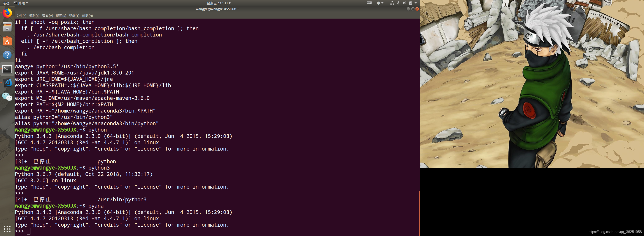Click the line if ! shopt -oq posix; then

[x=55, y=22]
